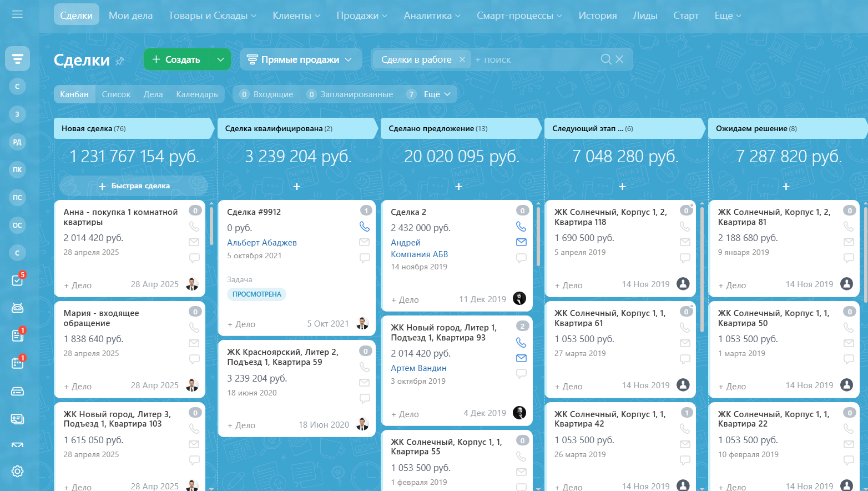868x491 pixels.
Task: Toggle the Запланированные counter filter
Action: (x=350, y=94)
